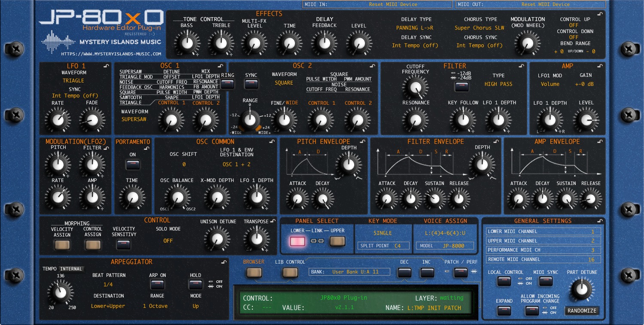
Task: Click the BANK field showing User Bank U:A 11
Action: pyautogui.click(x=349, y=271)
